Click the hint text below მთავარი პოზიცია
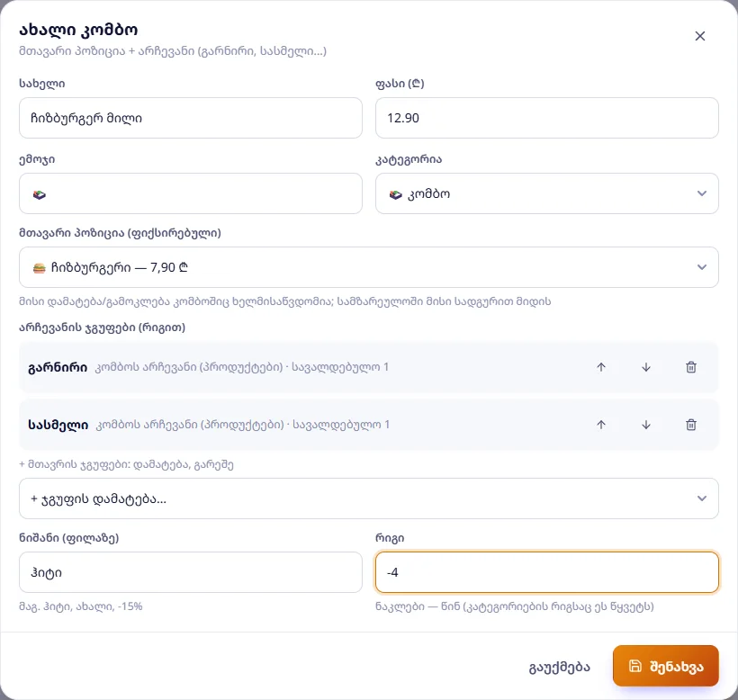The width and height of the screenshot is (738, 700). (x=284, y=301)
